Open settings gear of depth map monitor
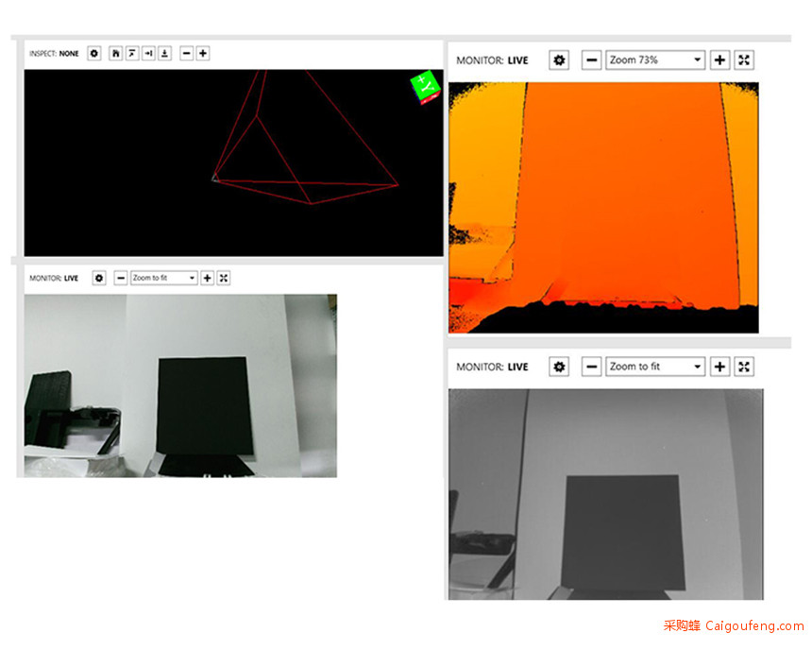Image resolution: width=812 pixels, height=650 pixels. tap(559, 60)
